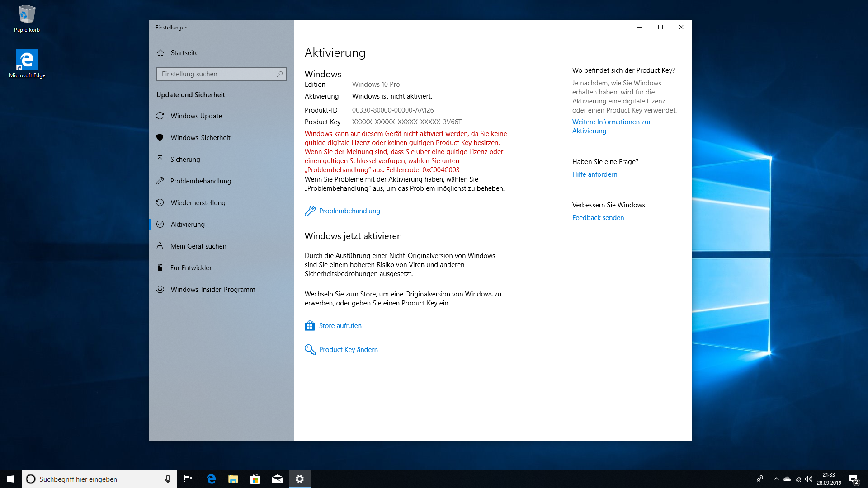Click Product Key ändern link
868x488 pixels.
[348, 350]
